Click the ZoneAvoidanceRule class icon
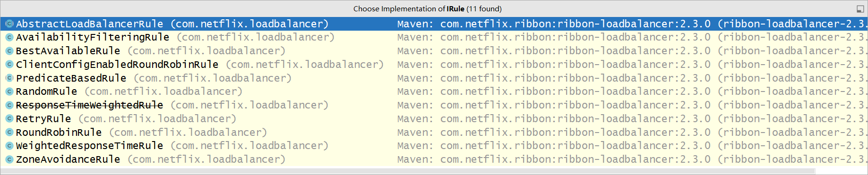The image size is (868, 175). tap(9, 159)
